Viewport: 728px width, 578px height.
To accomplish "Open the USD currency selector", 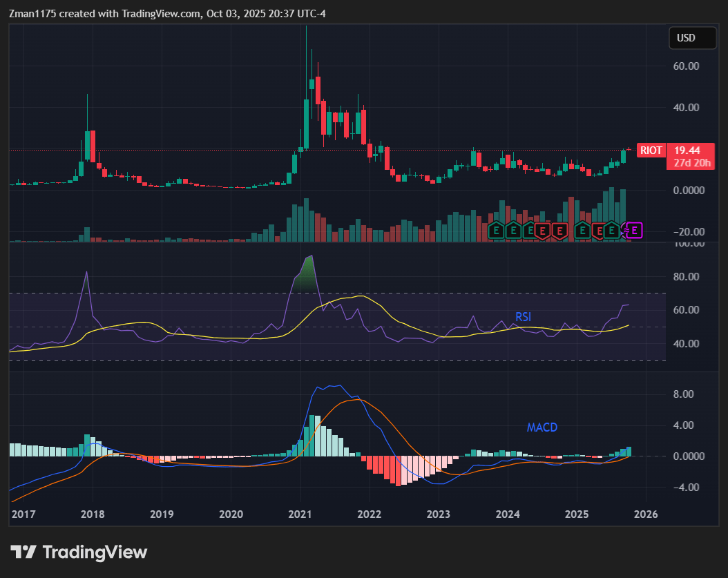I will [x=691, y=38].
